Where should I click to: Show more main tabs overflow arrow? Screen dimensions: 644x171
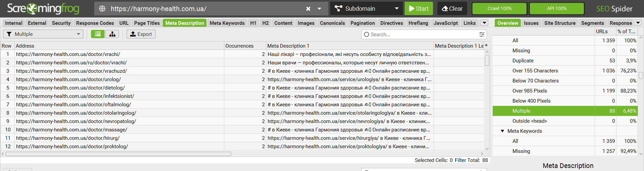tap(484, 23)
